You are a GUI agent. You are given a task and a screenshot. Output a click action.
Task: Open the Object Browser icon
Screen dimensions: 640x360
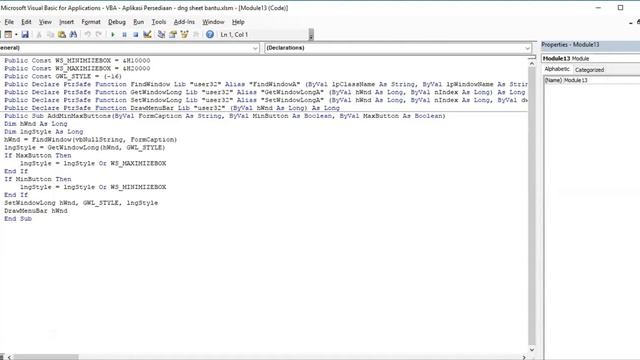(184, 35)
